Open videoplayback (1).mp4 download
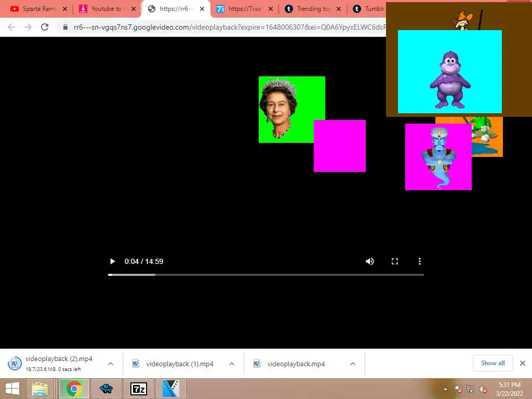532x399 pixels. click(x=173, y=364)
